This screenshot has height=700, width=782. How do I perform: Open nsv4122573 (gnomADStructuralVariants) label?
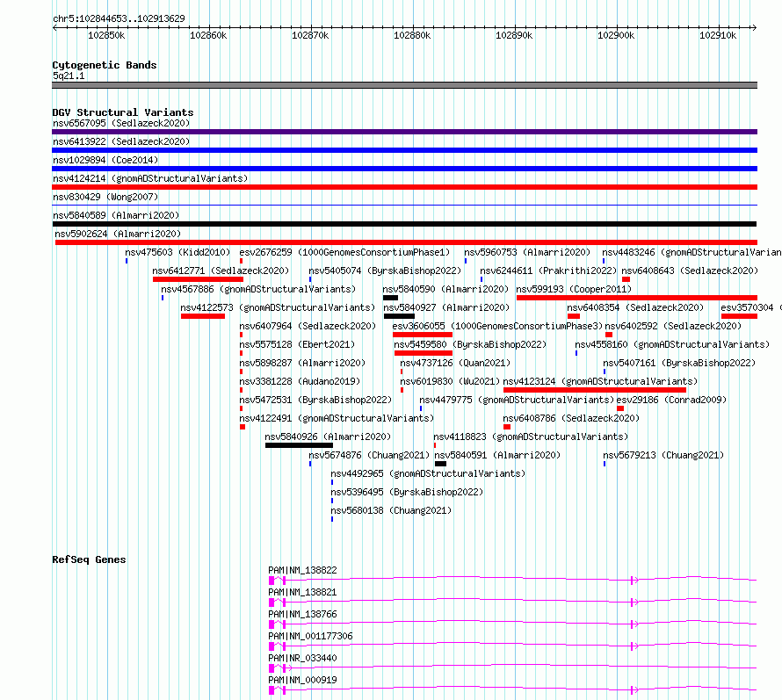point(278,307)
